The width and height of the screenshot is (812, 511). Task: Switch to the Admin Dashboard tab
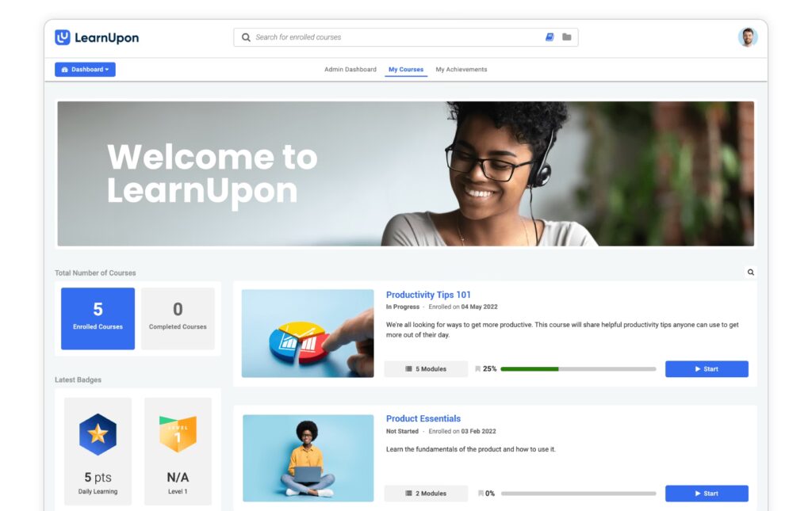point(350,70)
